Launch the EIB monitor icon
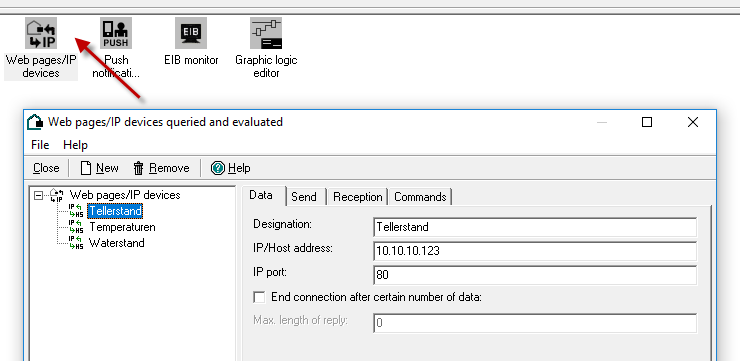740x361 pixels. [x=191, y=33]
